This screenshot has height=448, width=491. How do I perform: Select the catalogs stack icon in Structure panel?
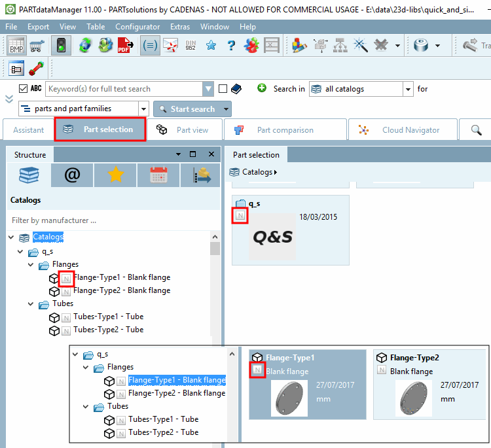(x=29, y=175)
